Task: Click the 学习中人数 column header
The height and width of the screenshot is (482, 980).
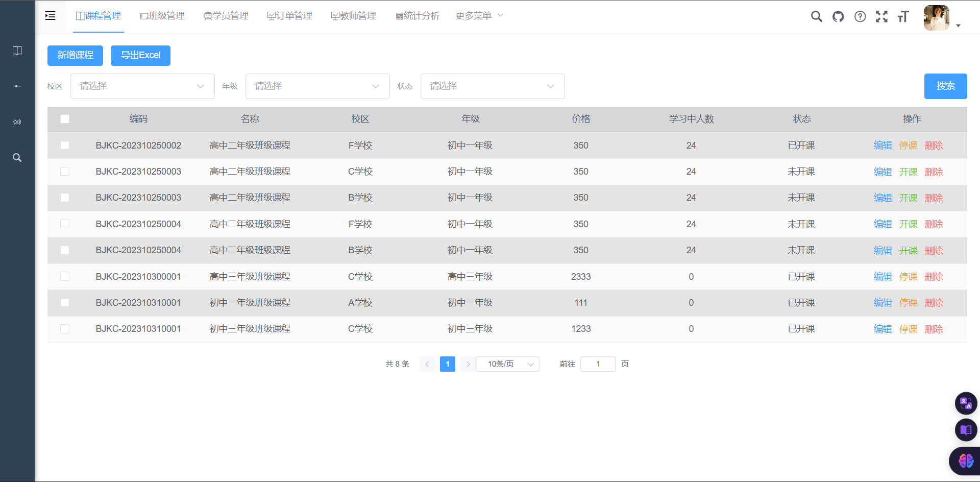Action: pyautogui.click(x=691, y=119)
